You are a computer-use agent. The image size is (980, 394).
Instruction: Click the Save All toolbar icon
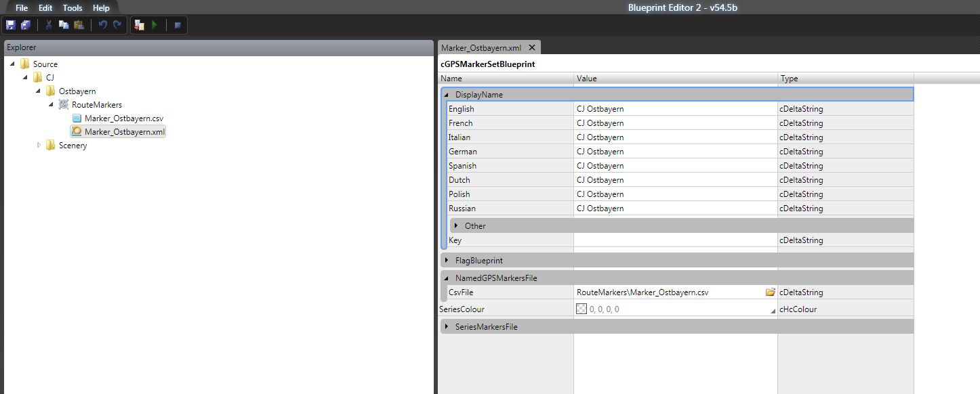click(26, 25)
